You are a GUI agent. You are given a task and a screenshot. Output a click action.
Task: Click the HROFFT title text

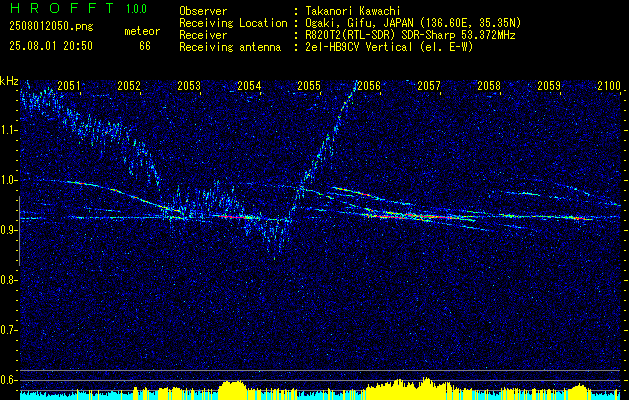pyautogui.click(x=62, y=8)
